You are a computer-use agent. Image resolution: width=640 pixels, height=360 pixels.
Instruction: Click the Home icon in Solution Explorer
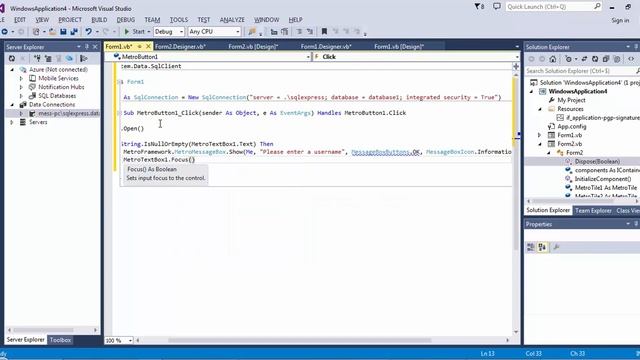coord(553,59)
